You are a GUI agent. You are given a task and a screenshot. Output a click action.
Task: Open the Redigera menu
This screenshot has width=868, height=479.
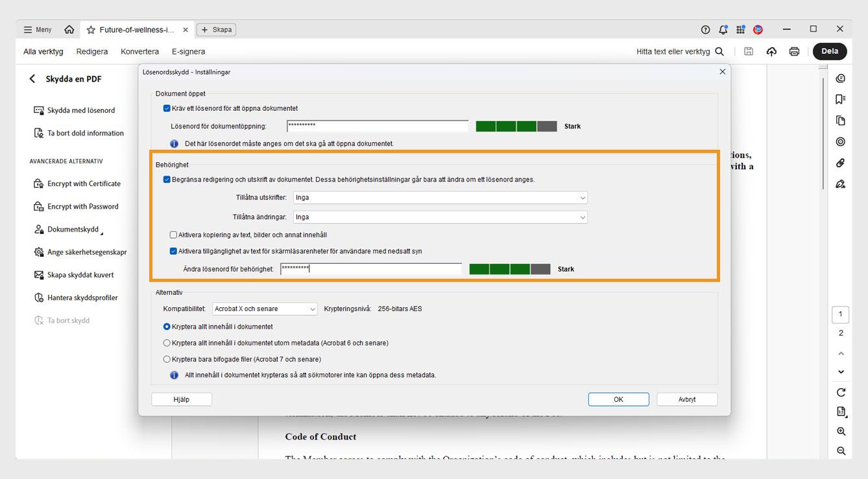(92, 51)
